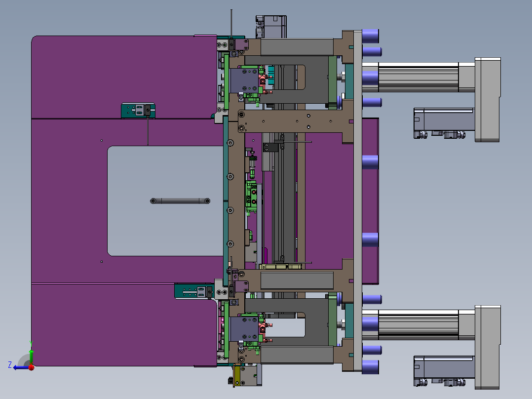Select the green pneumatic valve block in the middle
This screenshot has width=532, height=399.
(252, 198)
